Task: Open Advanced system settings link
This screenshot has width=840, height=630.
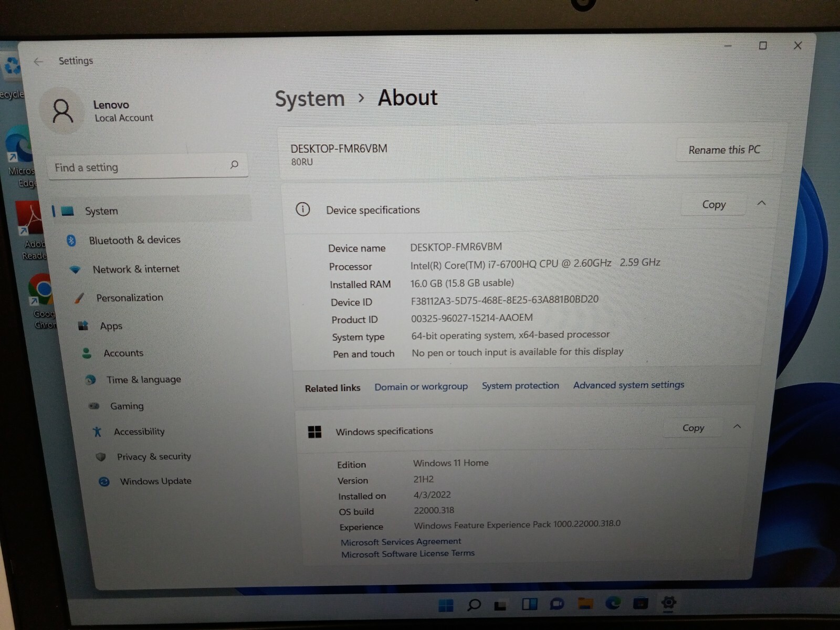Action: 628,385
